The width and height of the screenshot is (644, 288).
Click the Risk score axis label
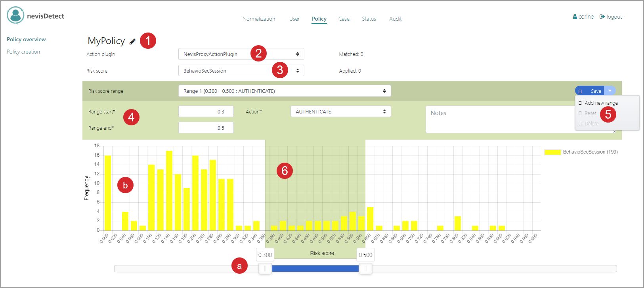(x=322, y=253)
